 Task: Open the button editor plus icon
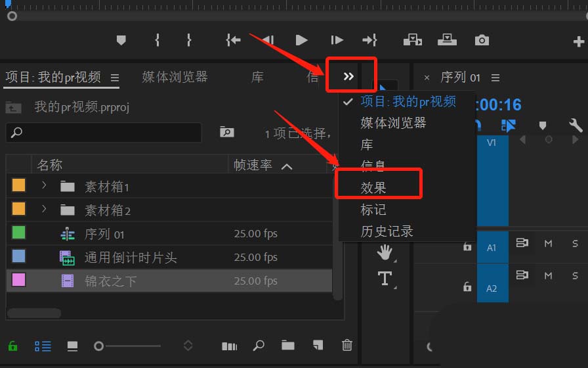[x=579, y=41]
